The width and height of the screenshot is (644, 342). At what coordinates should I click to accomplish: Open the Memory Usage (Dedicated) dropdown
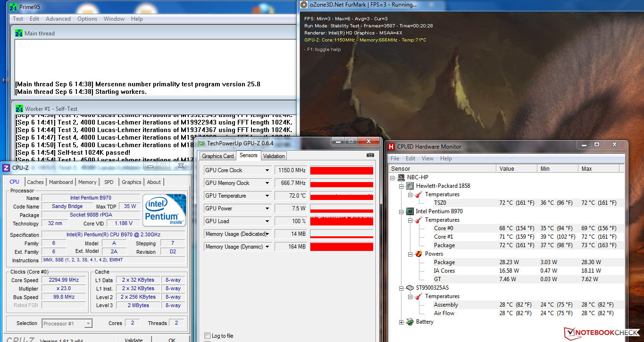(x=267, y=234)
